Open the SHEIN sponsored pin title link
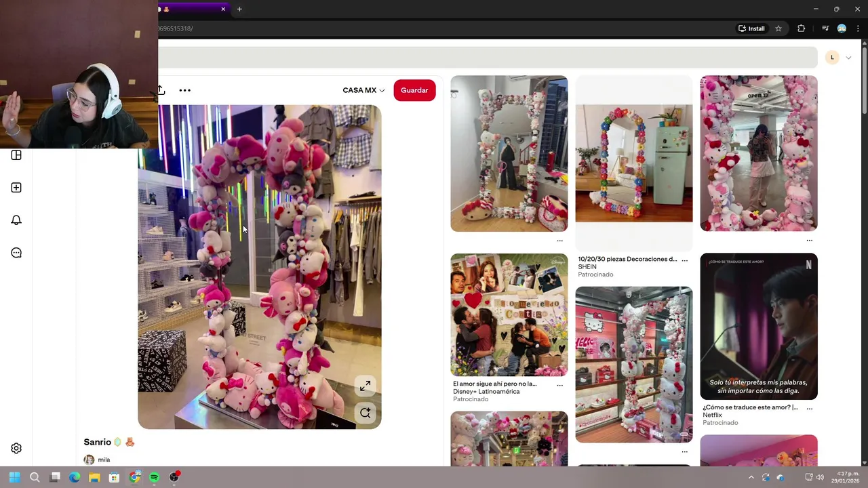The image size is (868, 488). 627,259
